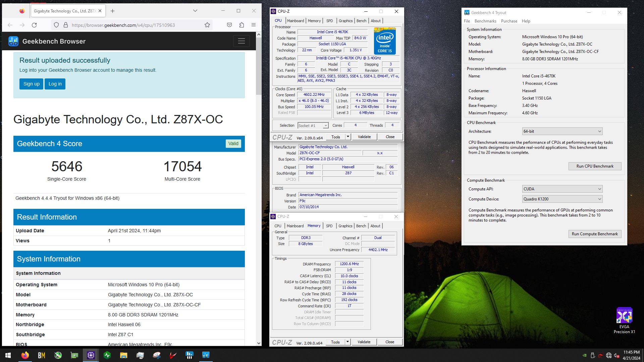Click the Valid badge on Geekbench score
Screen dimensions: 644x362
point(233,143)
